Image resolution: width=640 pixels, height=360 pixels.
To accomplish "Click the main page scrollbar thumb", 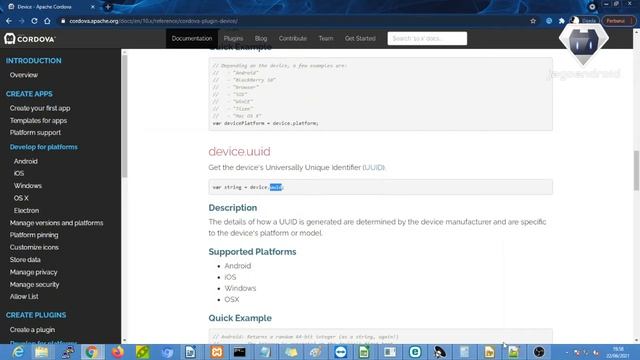I will click(x=636, y=170).
